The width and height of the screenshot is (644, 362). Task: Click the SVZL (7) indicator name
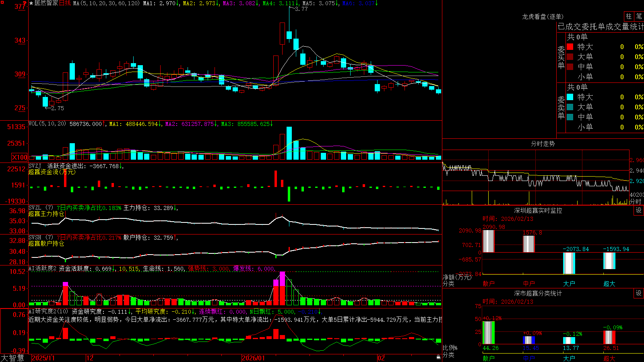tap(41, 208)
